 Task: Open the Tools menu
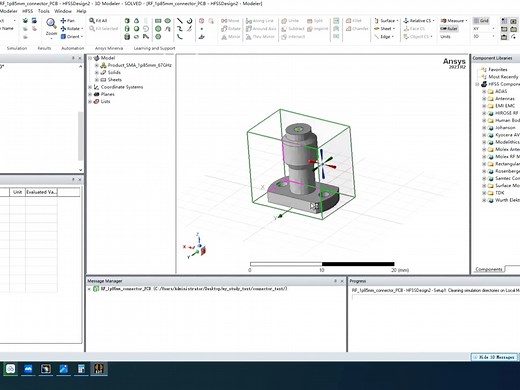[x=43, y=11]
